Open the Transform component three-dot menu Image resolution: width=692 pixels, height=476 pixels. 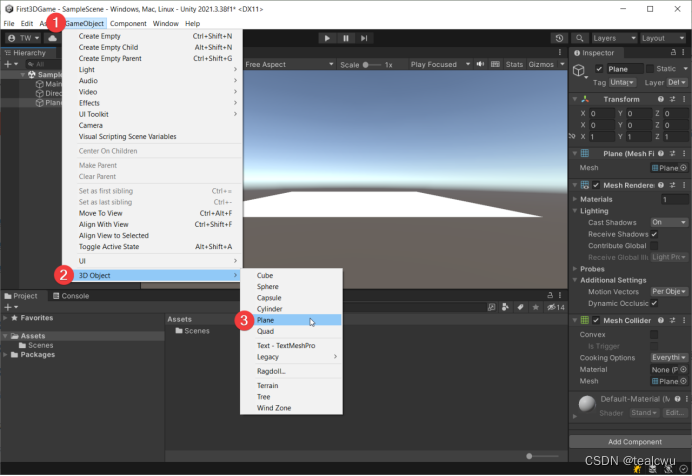click(x=684, y=99)
